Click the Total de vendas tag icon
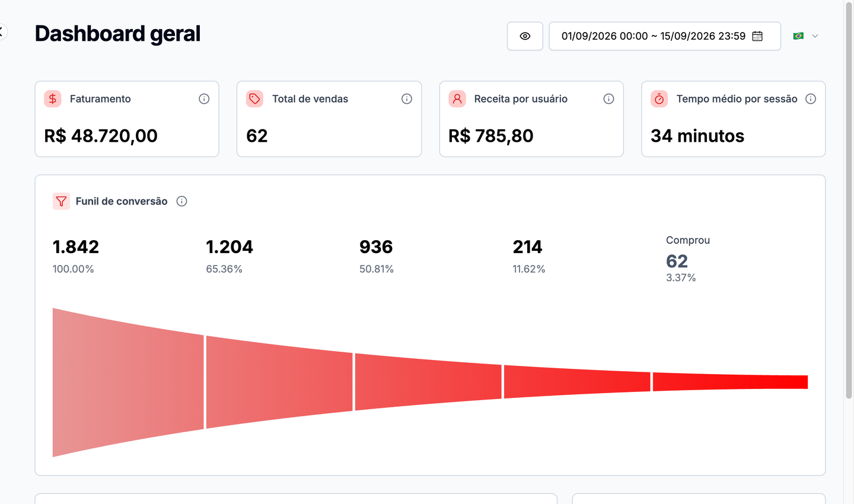Image resolution: width=854 pixels, height=504 pixels. click(x=255, y=99)
